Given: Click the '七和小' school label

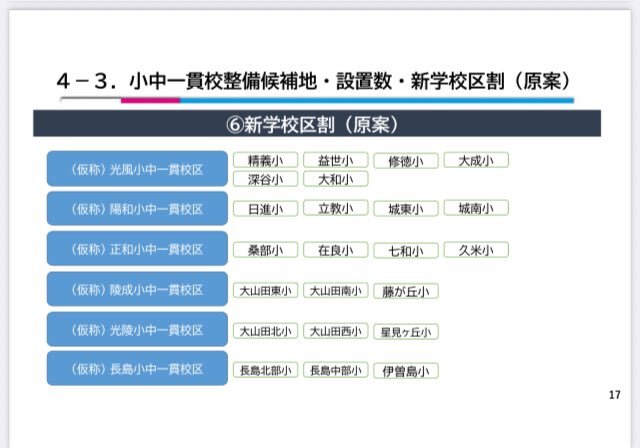Looking at the screenshot, I should [x=406, y=251].
